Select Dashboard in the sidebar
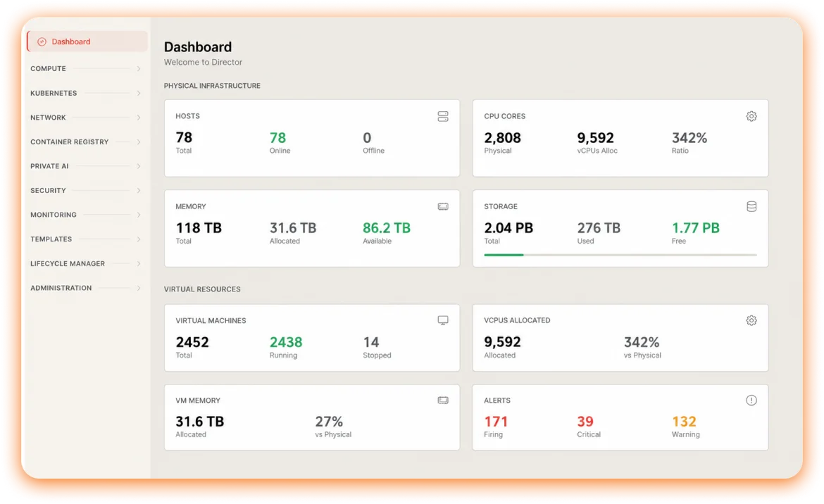This screenshot has height=504, width=824. click(x=87, y=42)
